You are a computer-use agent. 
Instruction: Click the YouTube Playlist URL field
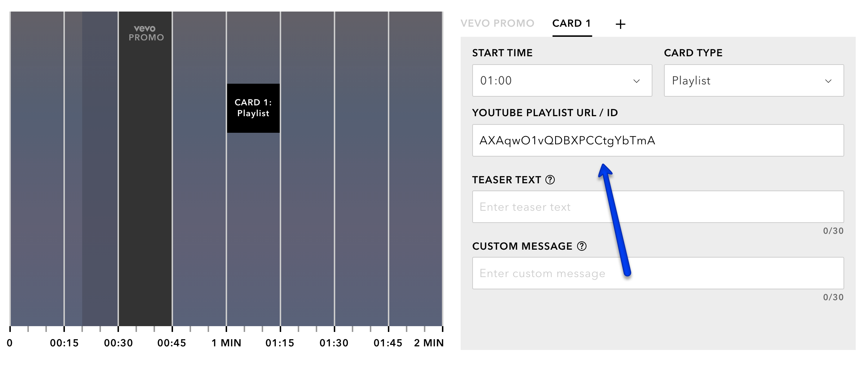658,140
